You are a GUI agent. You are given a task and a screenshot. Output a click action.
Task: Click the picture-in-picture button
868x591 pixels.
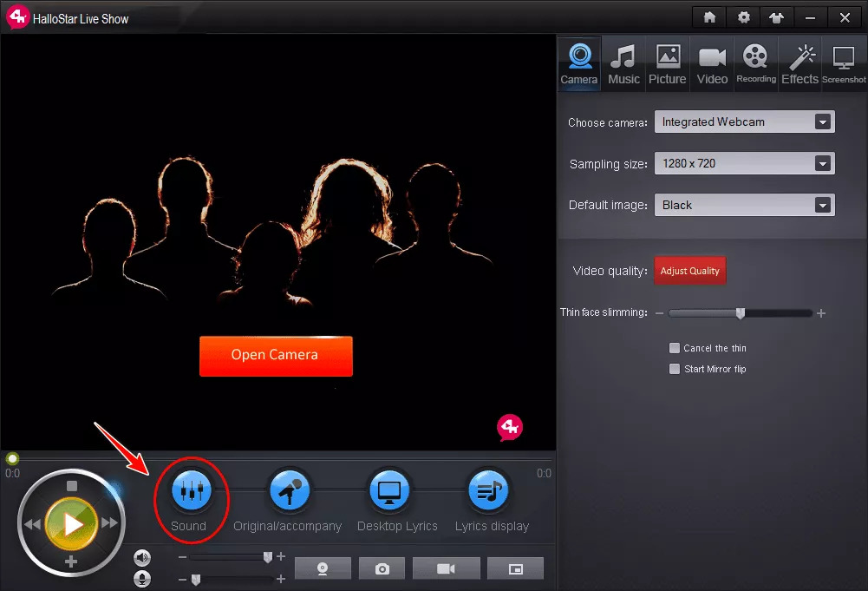(x=515, y=568)
